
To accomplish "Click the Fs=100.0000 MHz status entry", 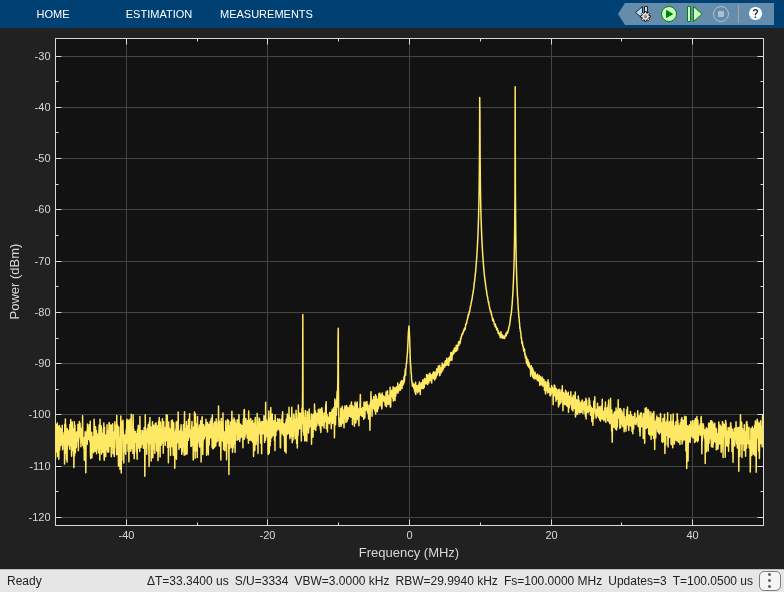I will pyautogui.click(x=552, y=580).
